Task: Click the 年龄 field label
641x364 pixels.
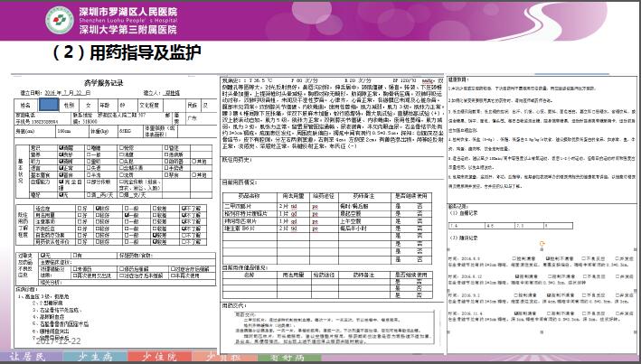Action: tap(105, 105)
